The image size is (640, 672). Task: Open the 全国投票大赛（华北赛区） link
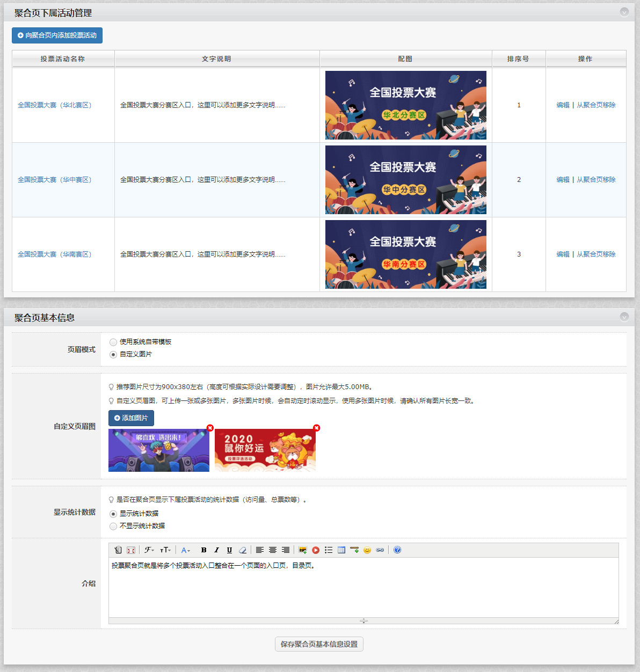(x=54, y=105)
